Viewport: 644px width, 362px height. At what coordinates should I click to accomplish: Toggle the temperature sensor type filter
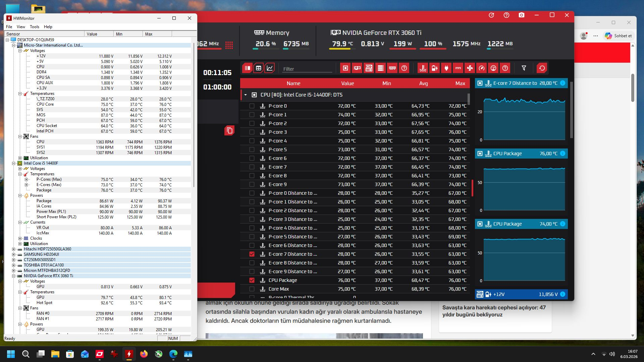click(x=423, y=68)
